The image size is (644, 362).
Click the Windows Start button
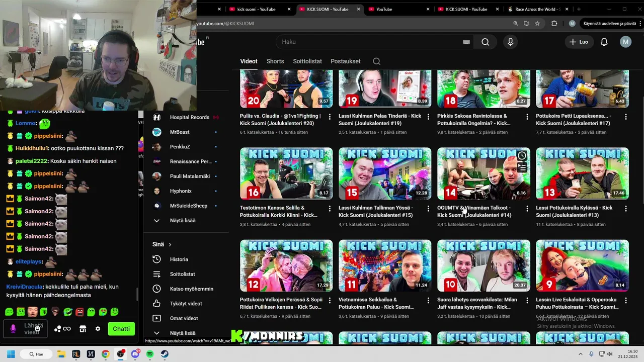(x=11, y=354)
